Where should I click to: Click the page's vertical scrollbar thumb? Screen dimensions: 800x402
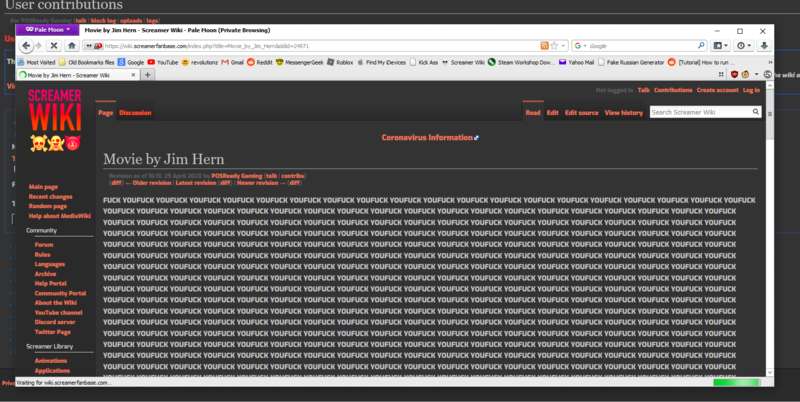[x=770, y=113]
